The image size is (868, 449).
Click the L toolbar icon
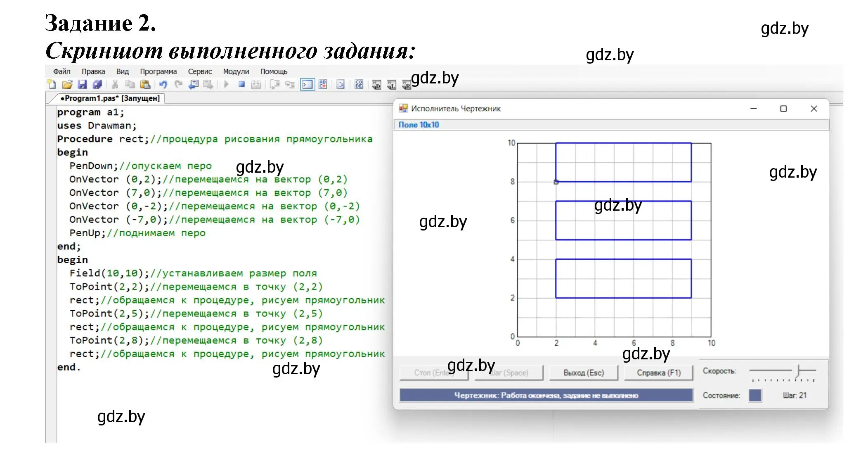tap(391, 85)
